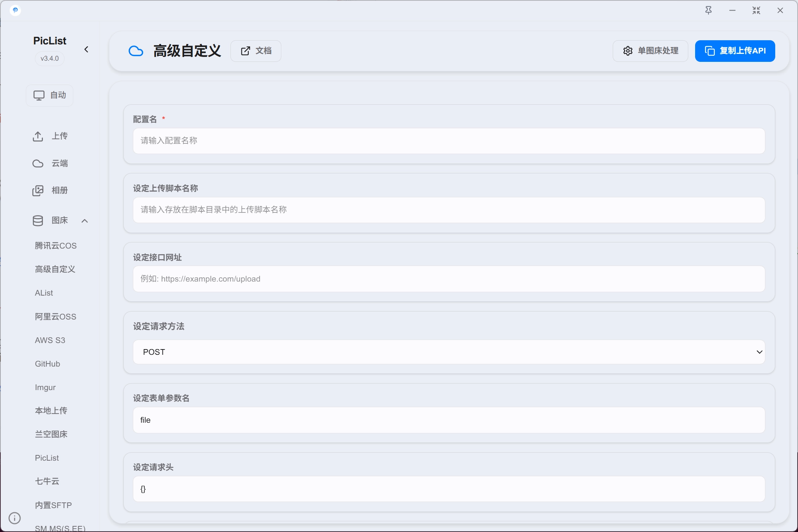The width and height of the screenshot is (798, 532).
Task: Select 七牛云 picbed
Action: click(47, 482)
